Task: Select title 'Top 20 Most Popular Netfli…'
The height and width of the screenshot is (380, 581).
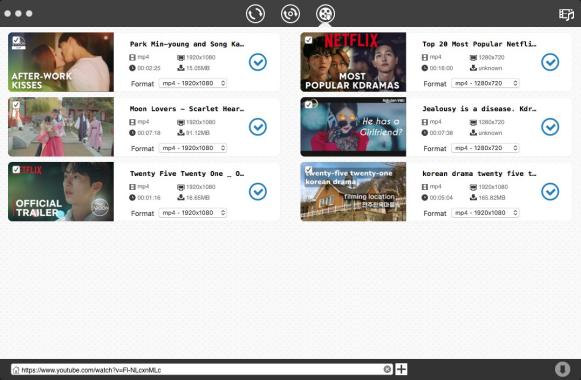Action: [479, 44]
